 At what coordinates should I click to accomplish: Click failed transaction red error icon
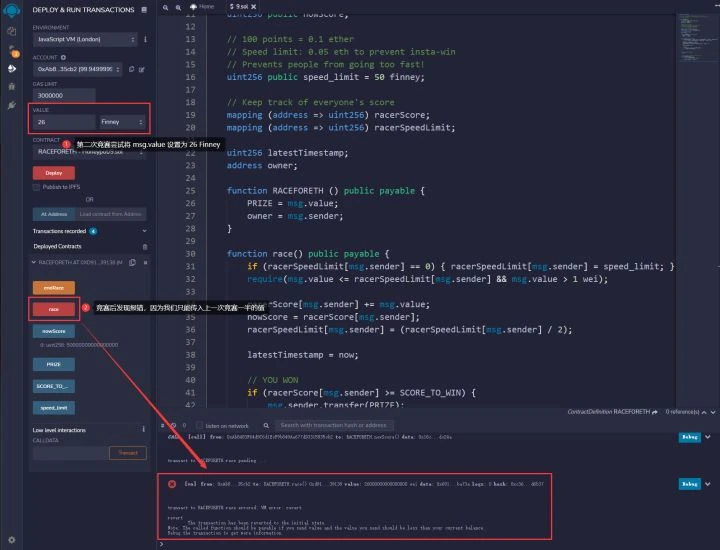[172, 484]
